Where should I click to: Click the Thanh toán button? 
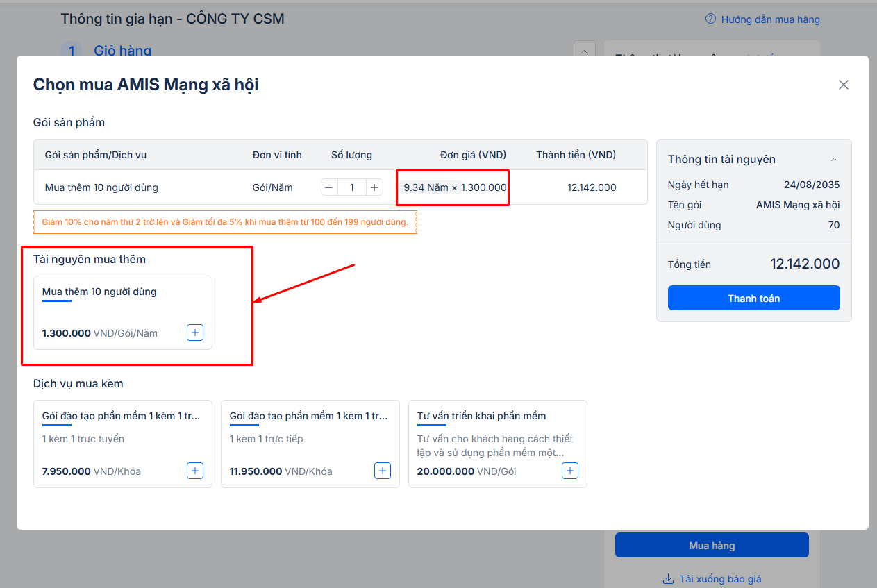click(754, 298)
